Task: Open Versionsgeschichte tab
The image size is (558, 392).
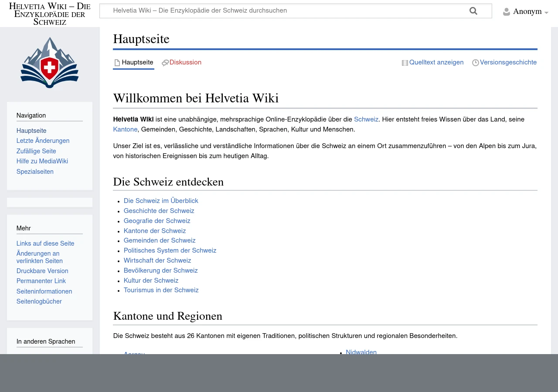Action: [x=508, y=63]
